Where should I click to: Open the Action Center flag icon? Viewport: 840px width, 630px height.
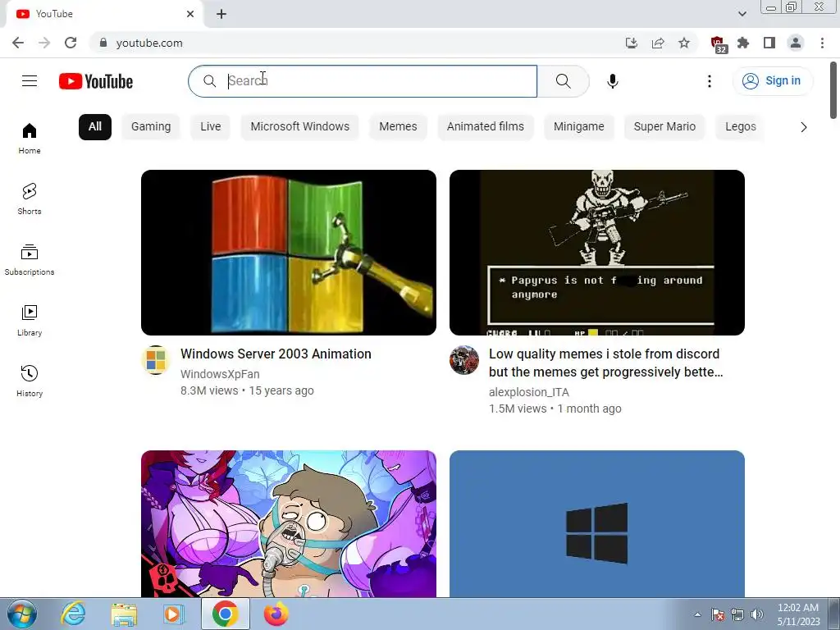click(x=718, y=614)
